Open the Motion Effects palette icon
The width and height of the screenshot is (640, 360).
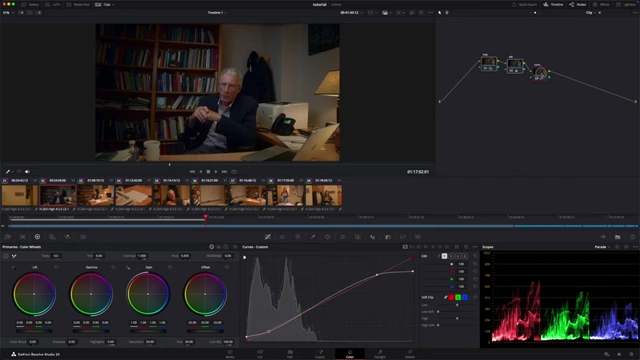point(83,237)
